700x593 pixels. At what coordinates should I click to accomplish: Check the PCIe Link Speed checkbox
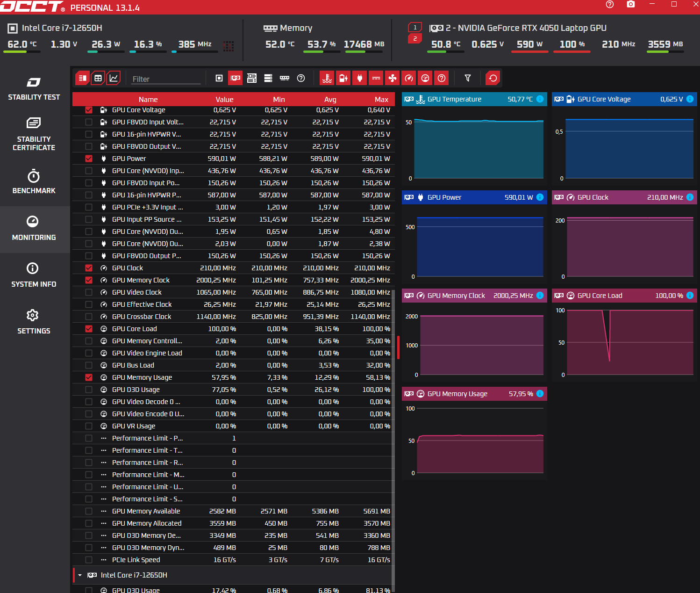(89, 560)
